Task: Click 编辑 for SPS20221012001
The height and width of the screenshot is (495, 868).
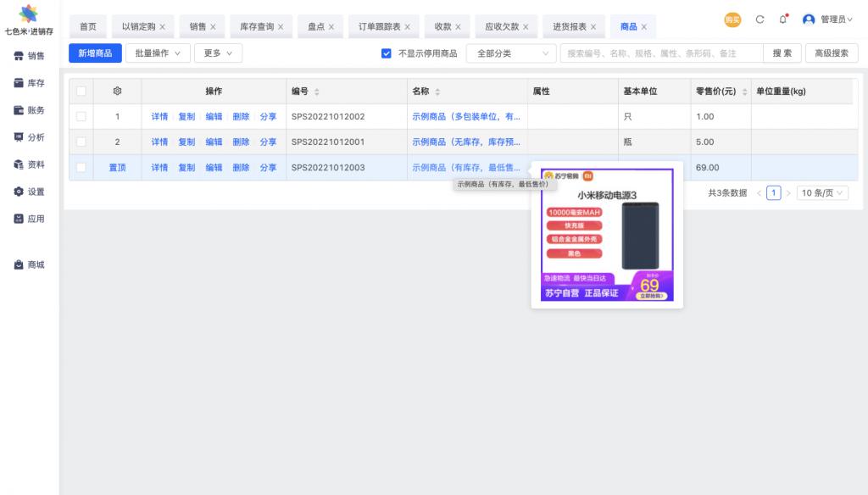Action: (x=214, y=142)
